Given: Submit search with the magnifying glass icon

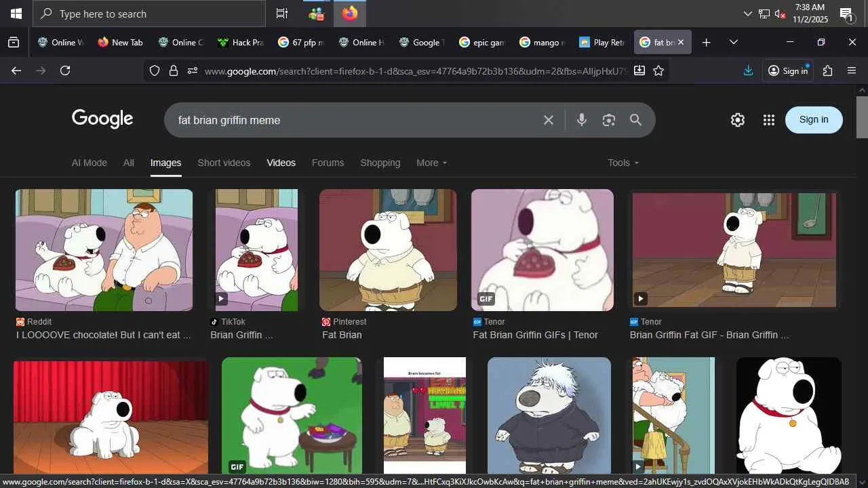Looking at the screenshot, I should pos(635,120).
